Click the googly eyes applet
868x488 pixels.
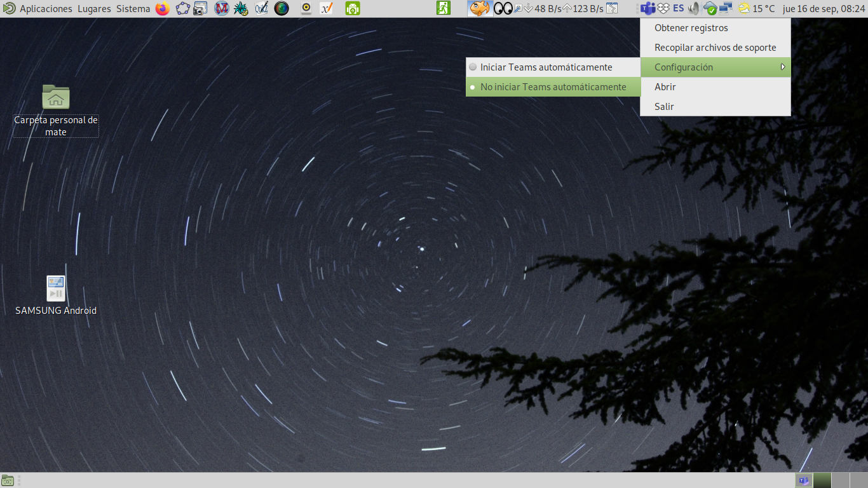503,8
